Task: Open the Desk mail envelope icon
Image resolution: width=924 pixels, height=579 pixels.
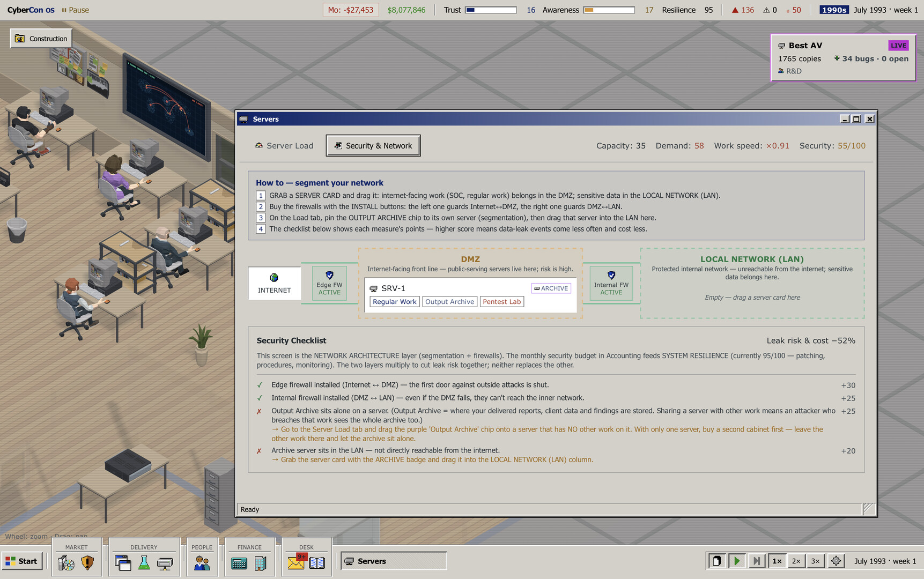Action: tap(297, 562)
